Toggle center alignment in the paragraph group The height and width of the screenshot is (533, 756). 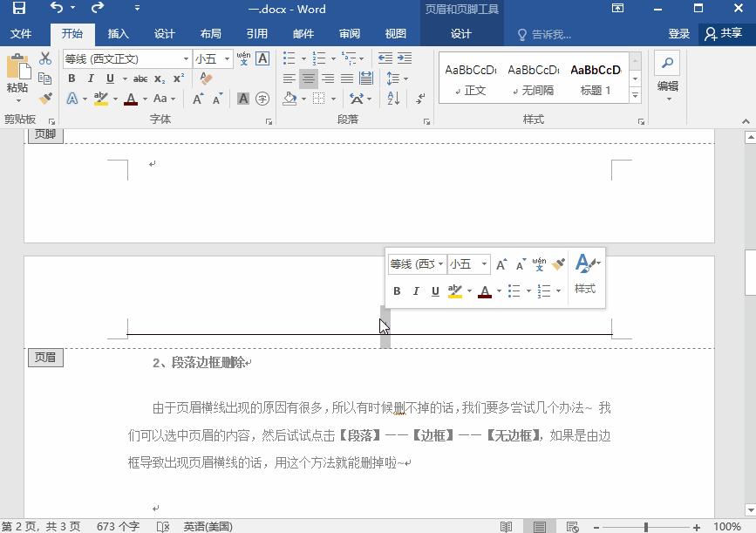tap(308, 79)
